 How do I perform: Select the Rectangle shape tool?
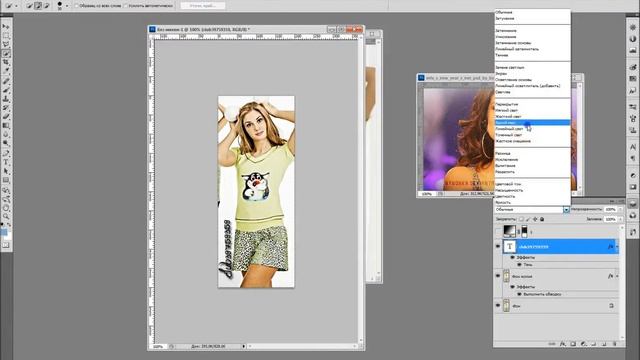6,180
